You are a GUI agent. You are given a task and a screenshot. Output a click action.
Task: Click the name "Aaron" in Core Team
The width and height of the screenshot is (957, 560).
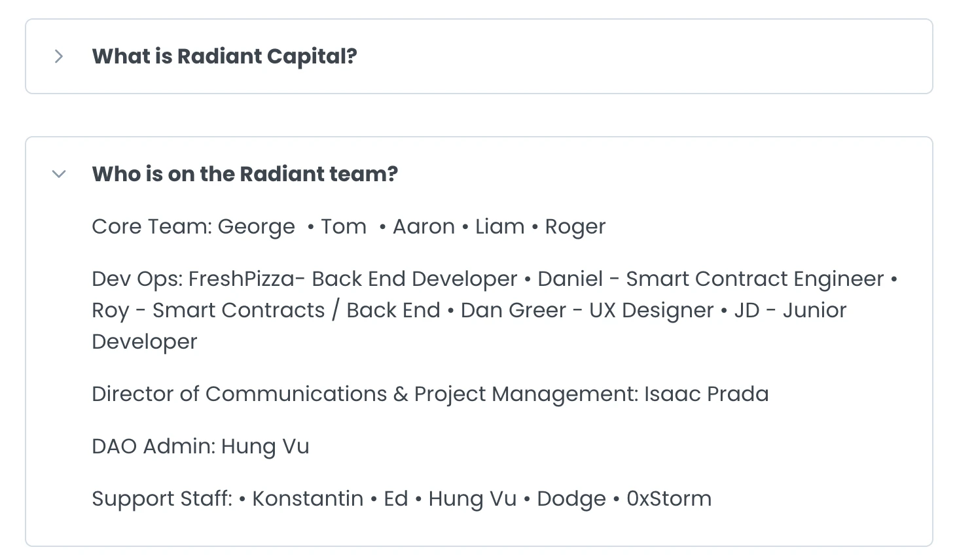pos(424,226)
